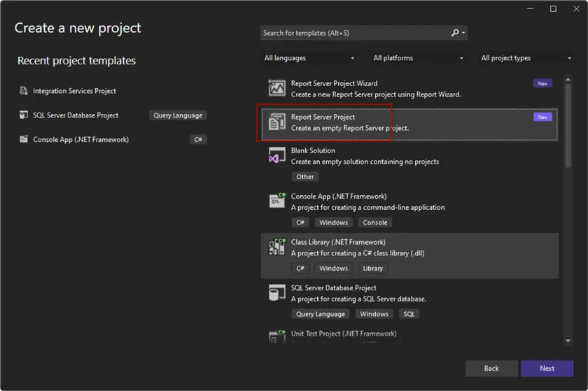Click the template list scrollbar thumb

coord(568,126)
